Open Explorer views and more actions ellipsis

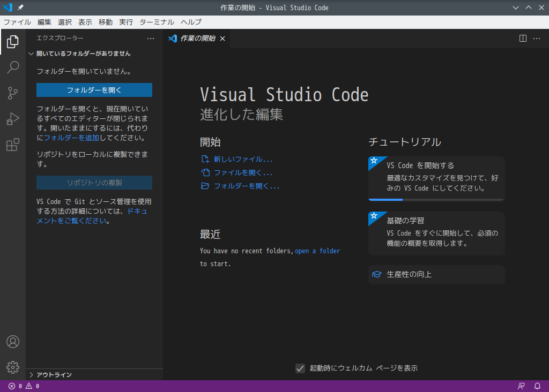coord(151,39)
